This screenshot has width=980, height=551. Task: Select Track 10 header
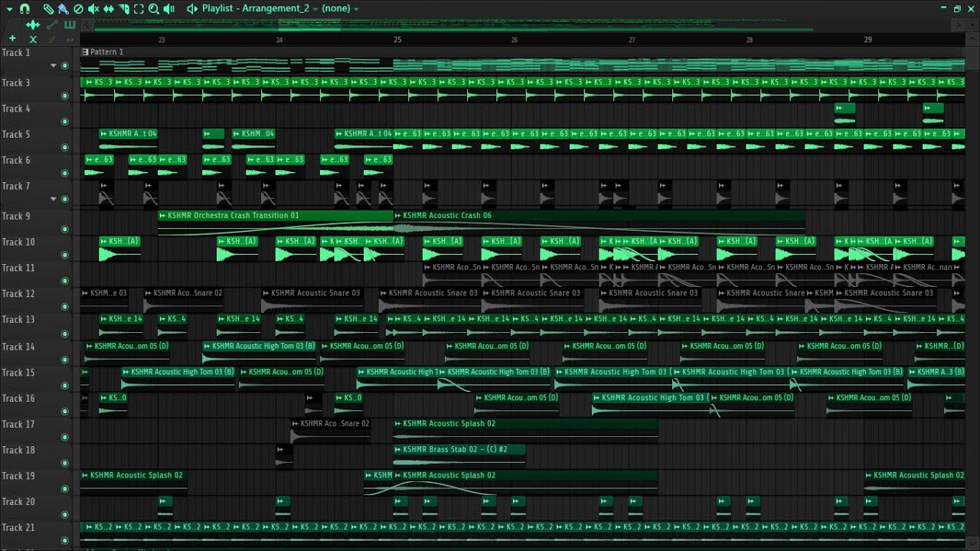point(36,247)
